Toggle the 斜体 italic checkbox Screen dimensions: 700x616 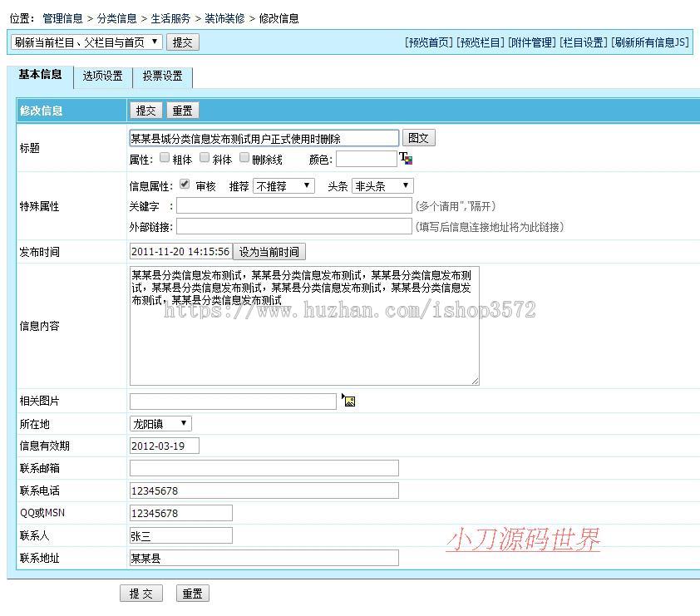click(x=205, y=157)
